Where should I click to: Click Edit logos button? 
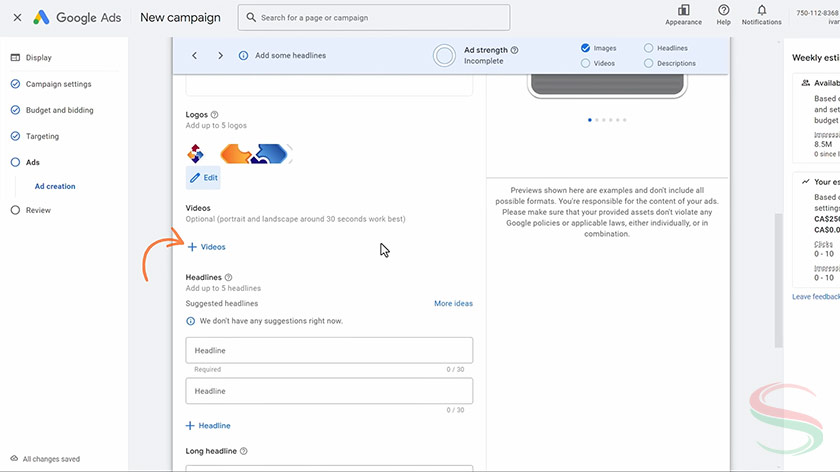(203, 177)
